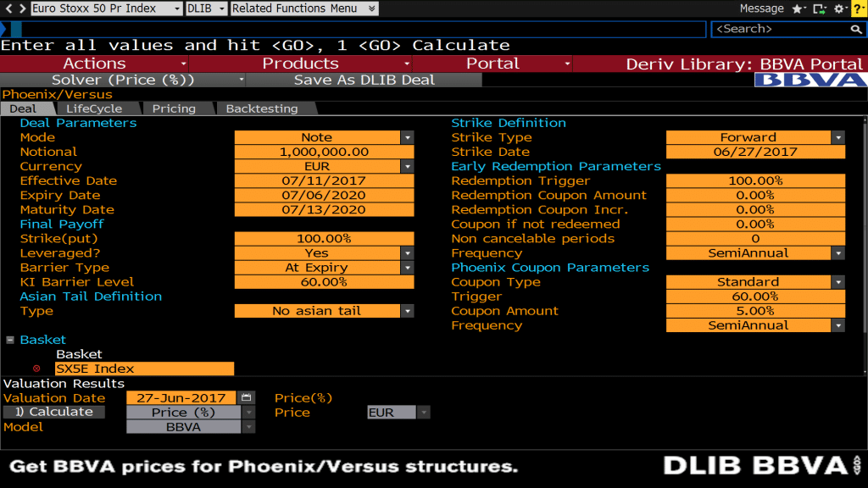Open the settings gear menu
The width and height of the screenshot is (868, 488).
pos(840,8)
